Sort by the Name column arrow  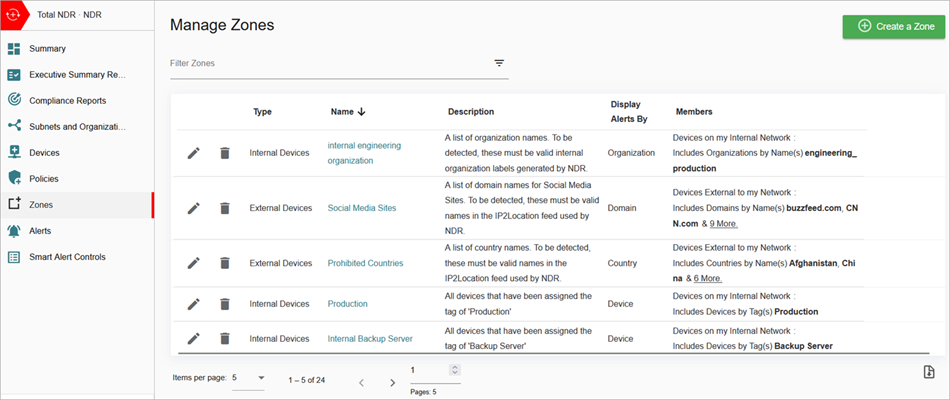tap(362, 112)
